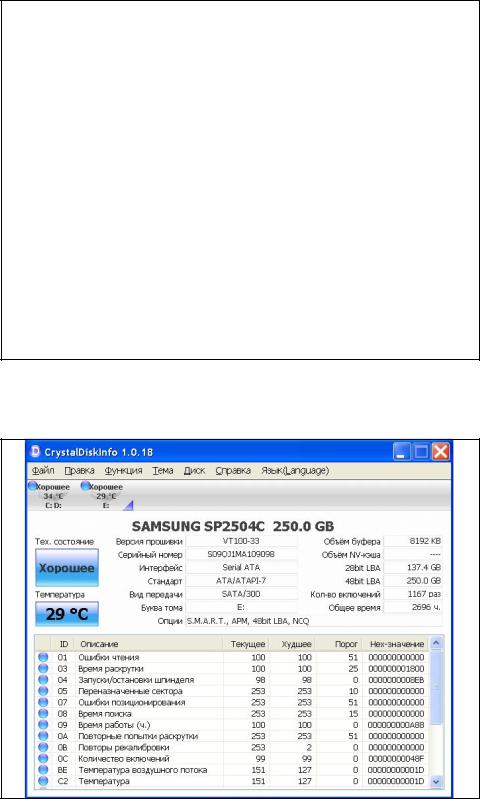Viewport: 480px width, 799px height.
Task: Select the Переназначенные сектора row text
Action: pos(130,691)
